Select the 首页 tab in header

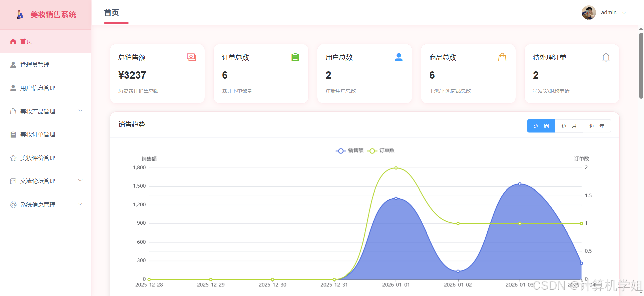112,13
